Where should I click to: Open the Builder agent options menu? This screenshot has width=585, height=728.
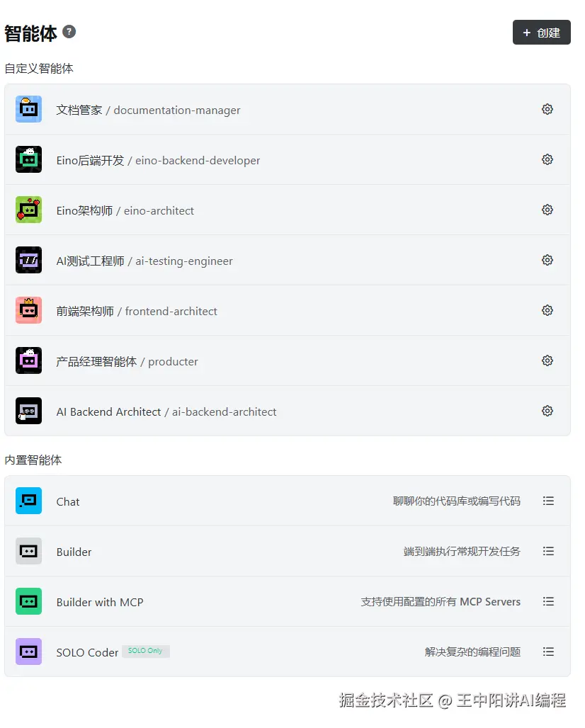(x=549, y=551)
